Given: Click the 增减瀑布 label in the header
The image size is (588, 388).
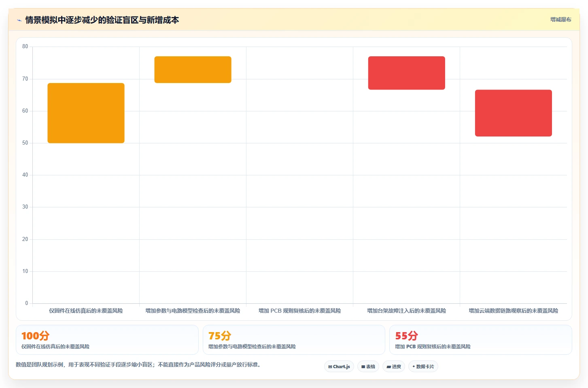Looking at the screenshot, I should click(x=560, y=19).
